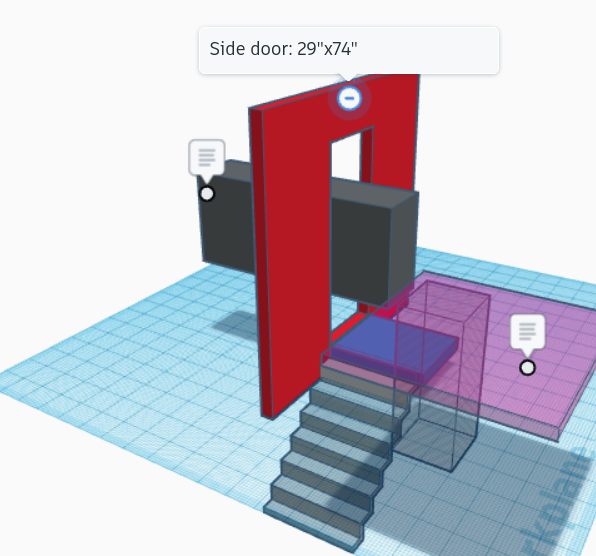Click the note anchor circle on gray box
The width and height of the screenshot is (596, 556).
pos(207,194)
